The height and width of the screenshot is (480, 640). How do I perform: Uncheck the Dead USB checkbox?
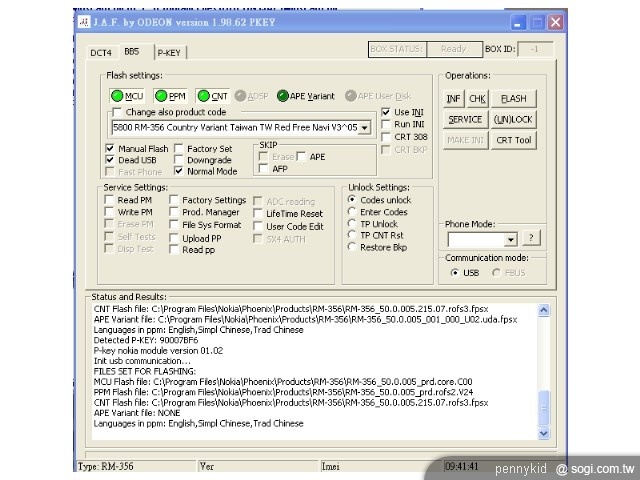click(110, 160)
